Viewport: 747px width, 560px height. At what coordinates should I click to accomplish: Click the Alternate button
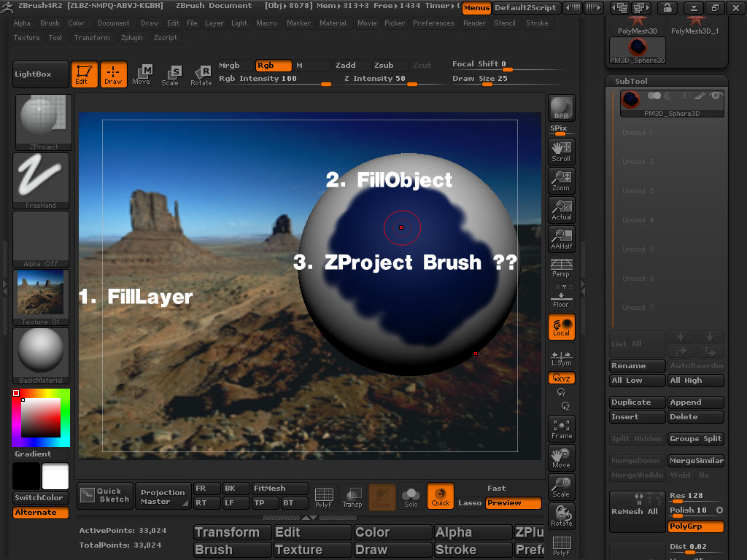[x=41, y=513]
